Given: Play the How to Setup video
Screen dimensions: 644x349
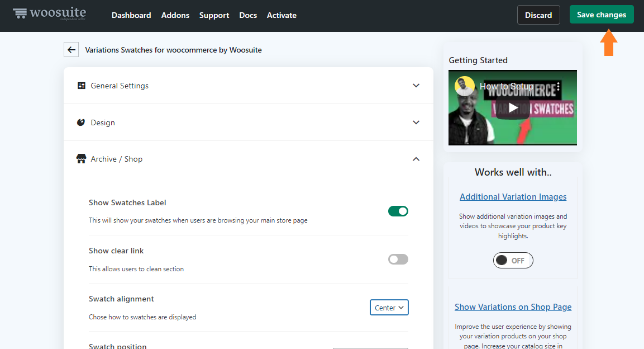Looking at the screenshot, I should pos(513,108).
